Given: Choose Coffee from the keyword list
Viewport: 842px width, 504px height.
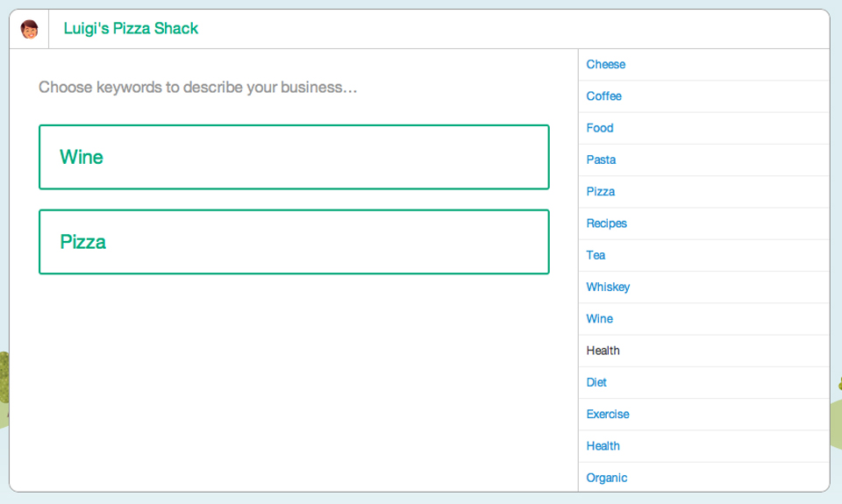Looking at the screenshot, I should tap(703, 96).
